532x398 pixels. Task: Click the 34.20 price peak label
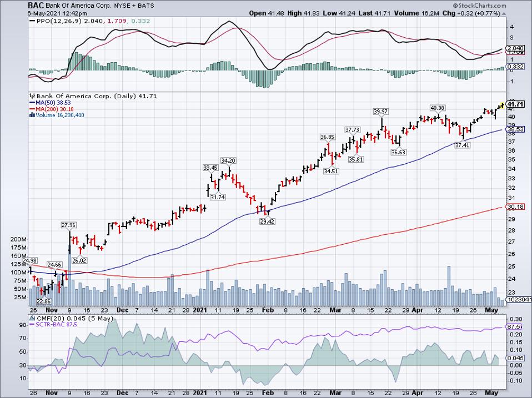point(228,160)
